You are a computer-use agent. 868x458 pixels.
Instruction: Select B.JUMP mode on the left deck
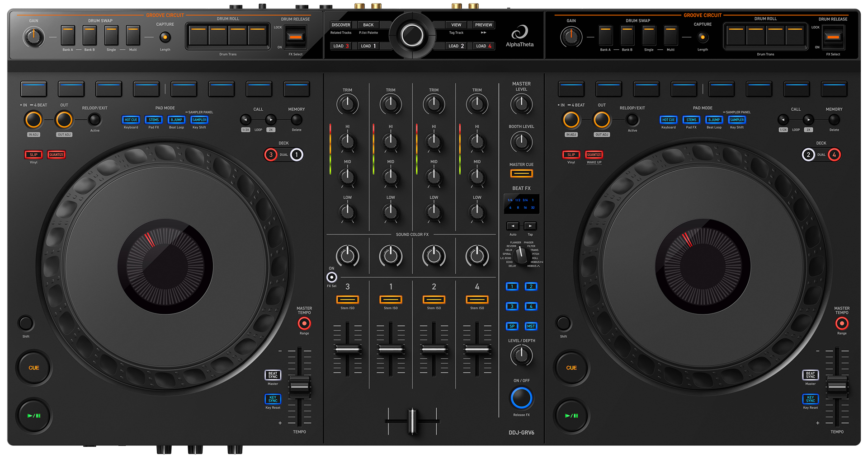pyautogui.click(x=176, y=120)
